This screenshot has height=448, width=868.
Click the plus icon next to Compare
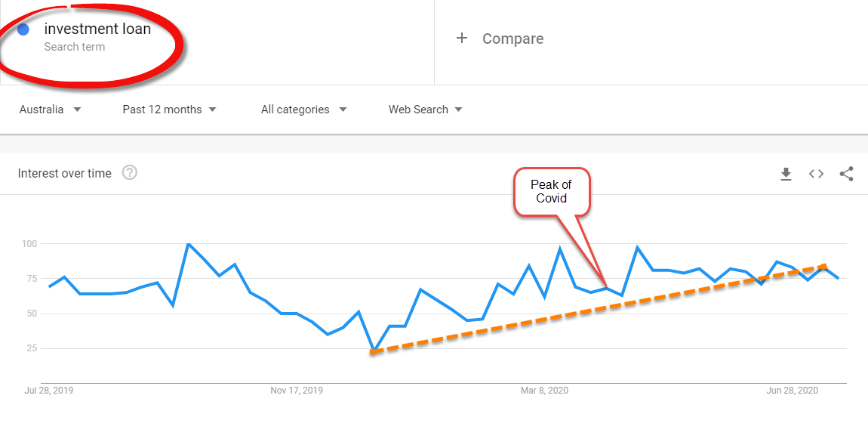(462, 39)
